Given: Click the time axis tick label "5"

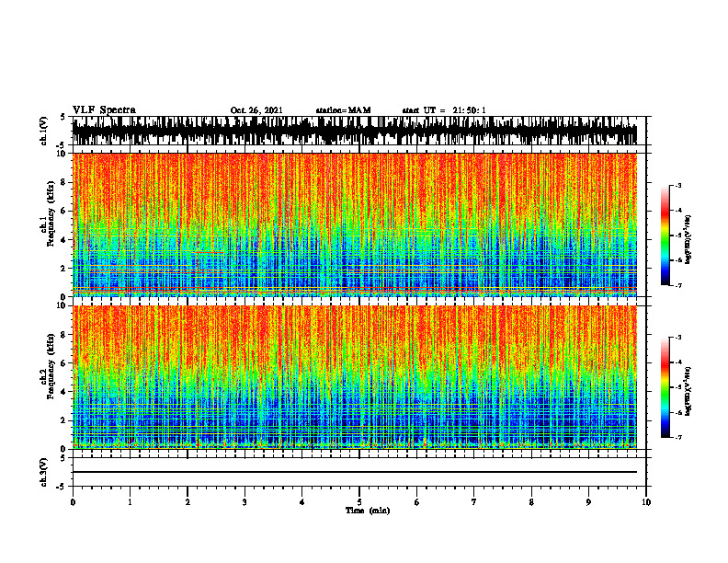Looking at the screenshot, I should [359, 502].
